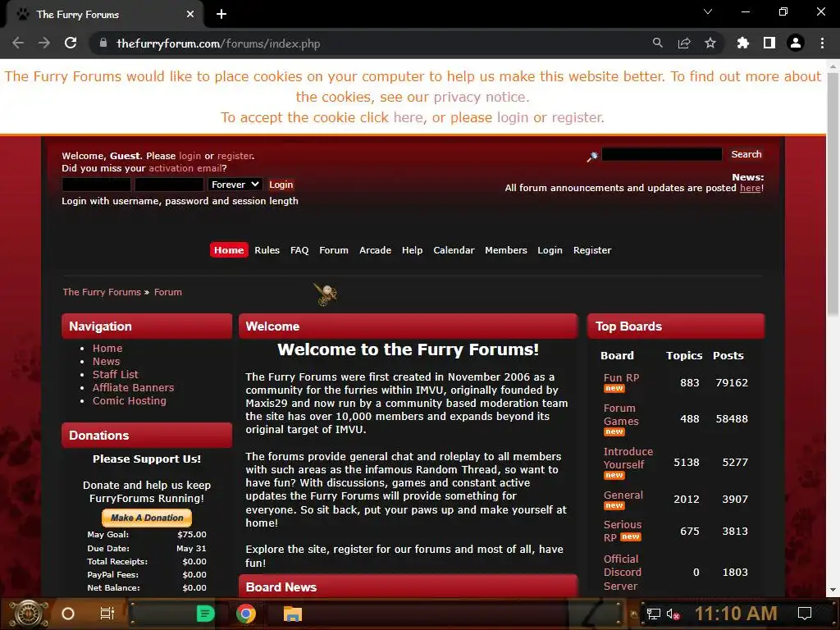Viewport: 840px width, 630px height.
Task: Click the password input field
Action: click(x=169, y=185)
